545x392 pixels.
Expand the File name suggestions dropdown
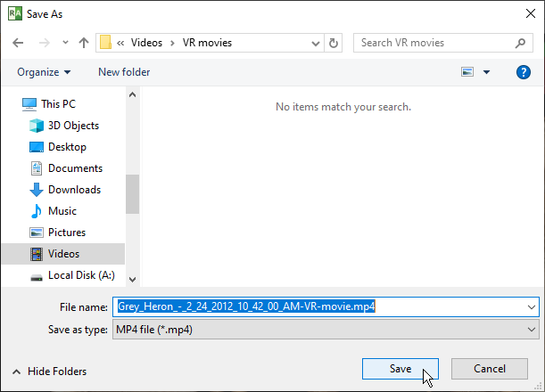[532, 306]
